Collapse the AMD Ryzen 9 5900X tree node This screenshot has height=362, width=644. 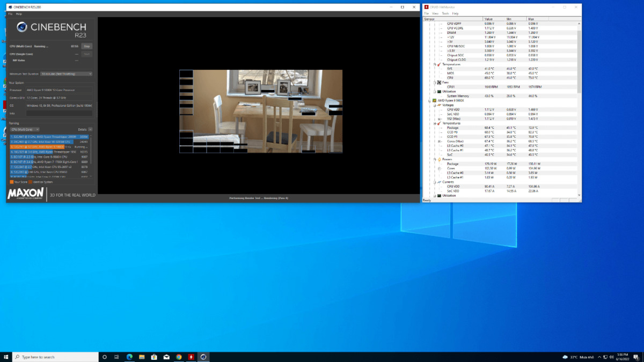(x=429, y=100)
